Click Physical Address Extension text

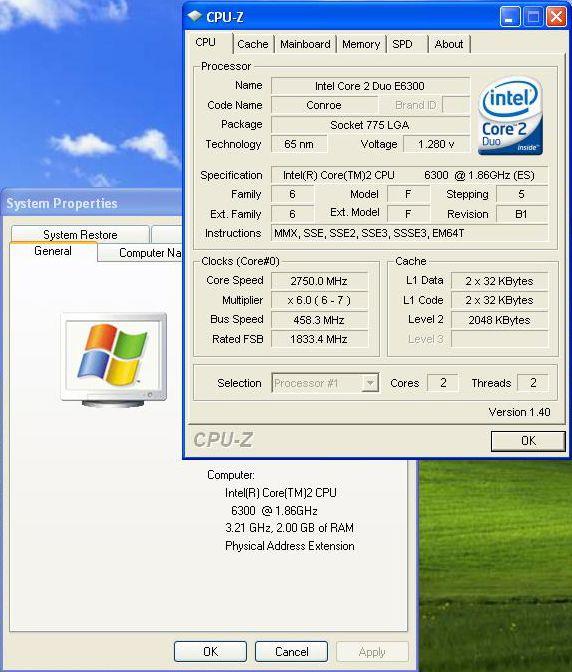pyautogui.click(x=290, y=546)
